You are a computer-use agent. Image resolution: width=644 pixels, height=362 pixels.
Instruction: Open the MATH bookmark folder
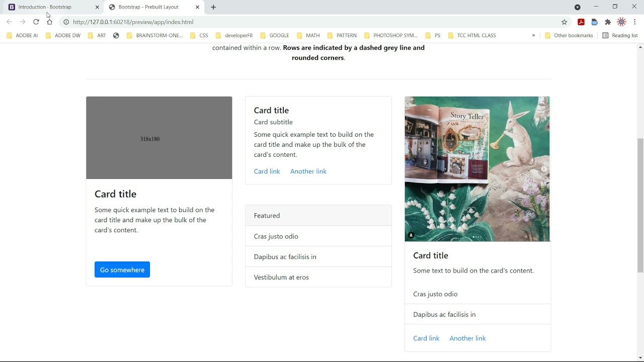[x=308, y=36]
